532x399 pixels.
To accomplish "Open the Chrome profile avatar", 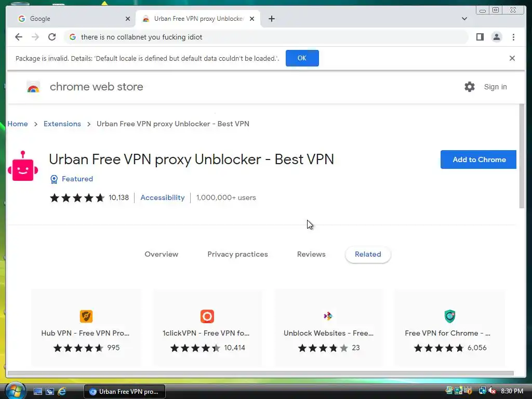I will [x=497, y=37].
